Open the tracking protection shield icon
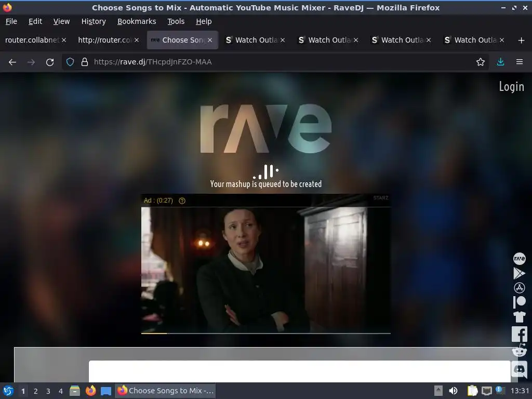Viewport: 532px width, 399px height. pos(70,62)
